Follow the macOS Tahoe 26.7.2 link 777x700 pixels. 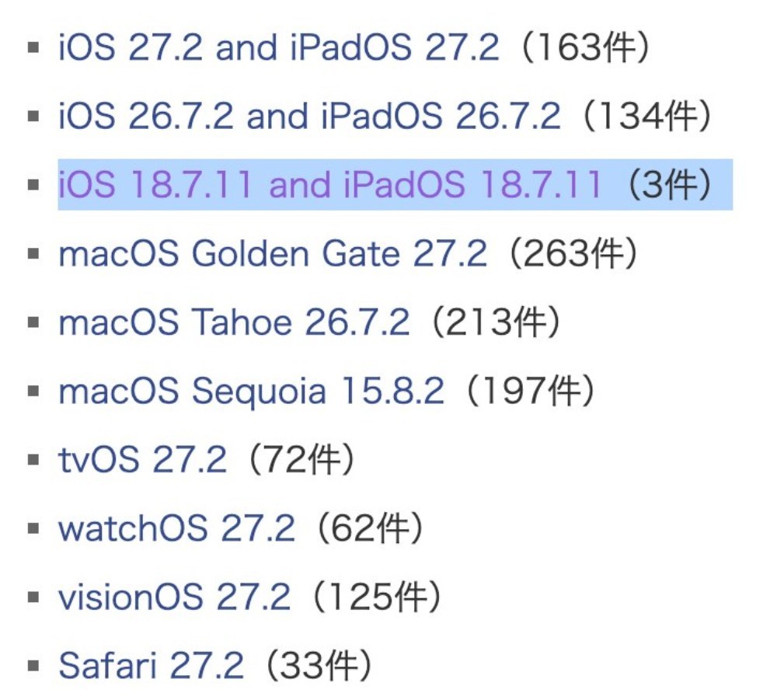click(234, 322)
